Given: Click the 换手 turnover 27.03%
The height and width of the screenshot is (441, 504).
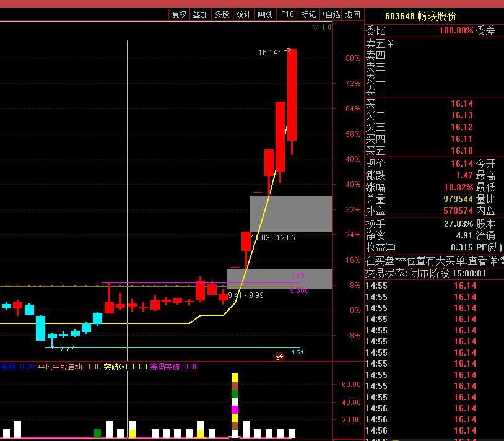Looking at the screenshot, I should point(459,224).
